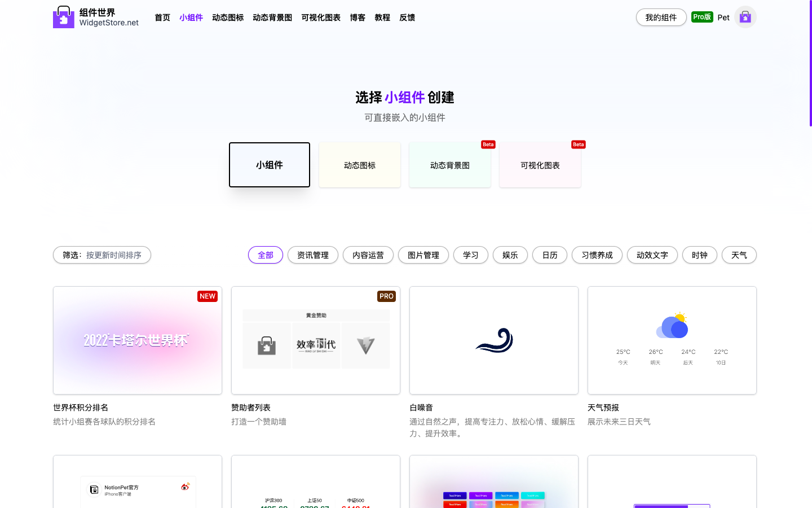Click the NEW badge on 世界杯 card
The width and height of the screenshot is (812, 508).
pos(208,296)
